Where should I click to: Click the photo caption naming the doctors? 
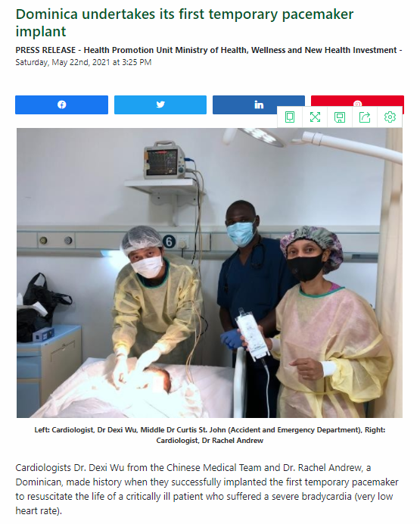tap(210, 435)
